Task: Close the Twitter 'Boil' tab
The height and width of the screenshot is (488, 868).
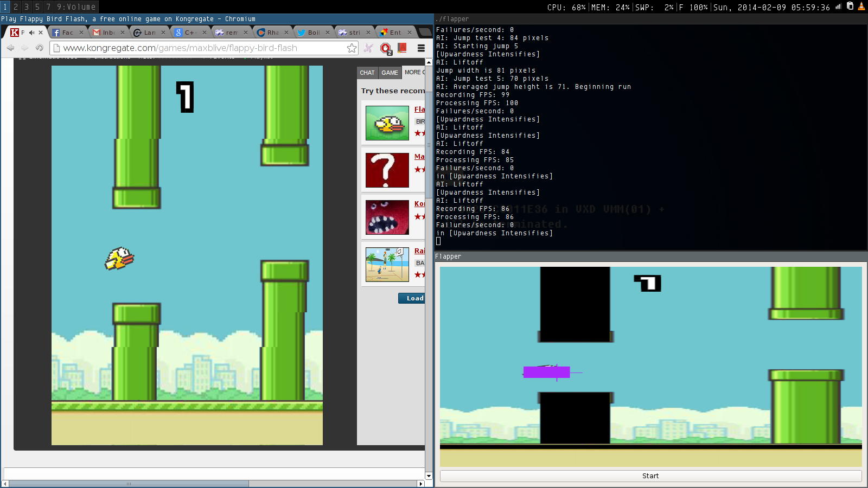Action: [327, 33]
